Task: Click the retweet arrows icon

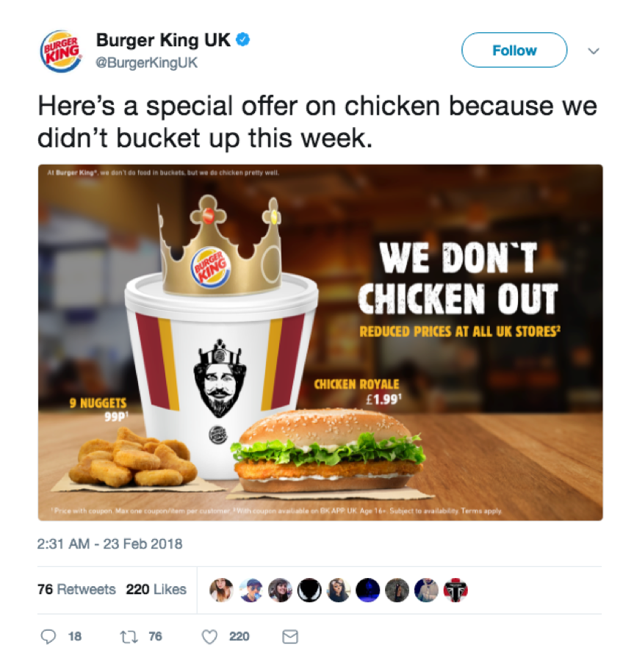Action: [129, 637]
